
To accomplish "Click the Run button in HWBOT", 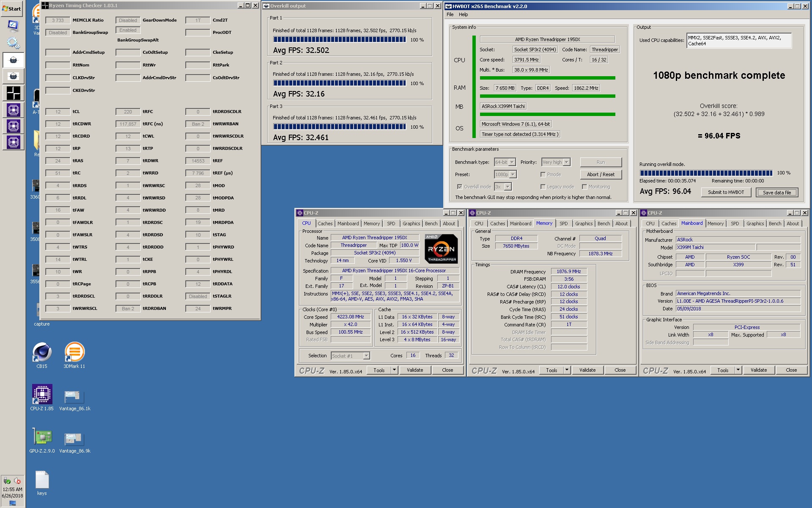I will (601, 162).
